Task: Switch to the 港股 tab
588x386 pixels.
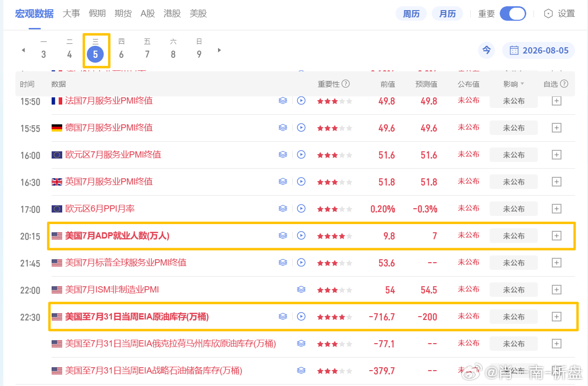Action: (172, 13)
